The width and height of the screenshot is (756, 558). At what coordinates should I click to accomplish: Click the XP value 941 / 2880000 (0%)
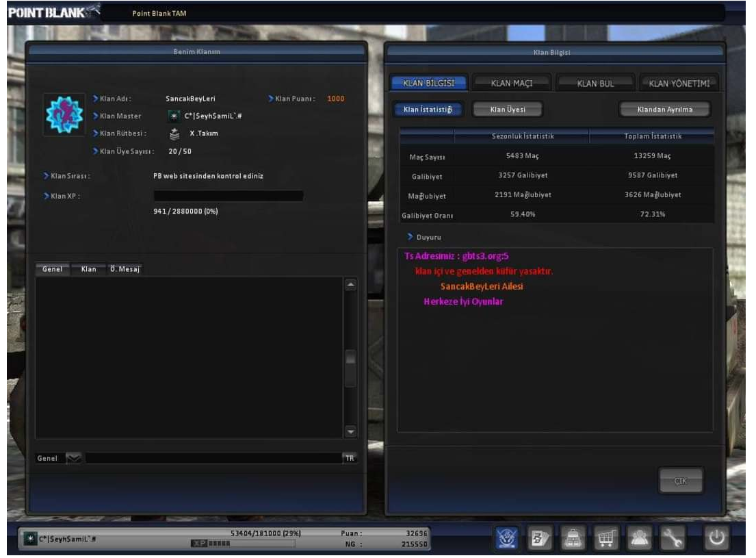185,211
